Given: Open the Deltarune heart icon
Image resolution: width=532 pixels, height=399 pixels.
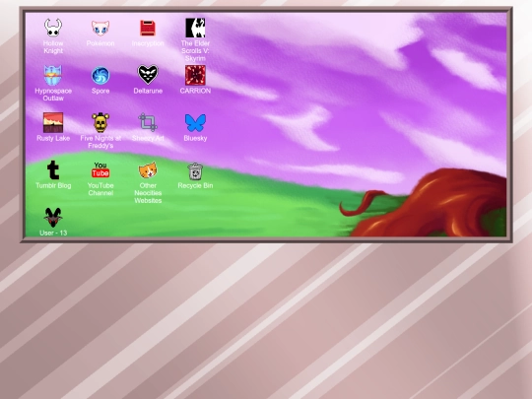Looking at the screenshot, I should click(148, 75).
